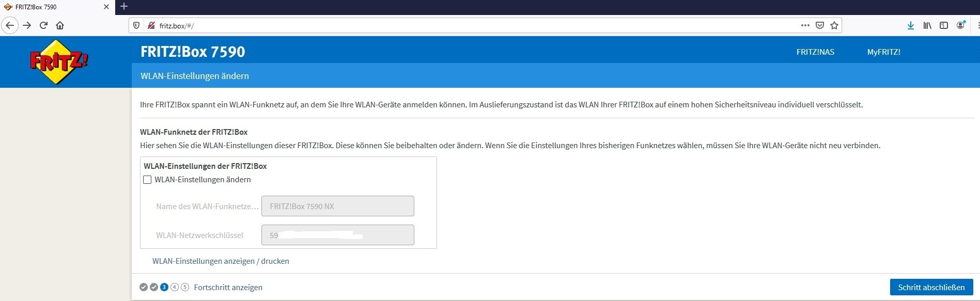Bookmark this page with the star icon
Screen dimensions: 980x301
(x=834, y=25)
